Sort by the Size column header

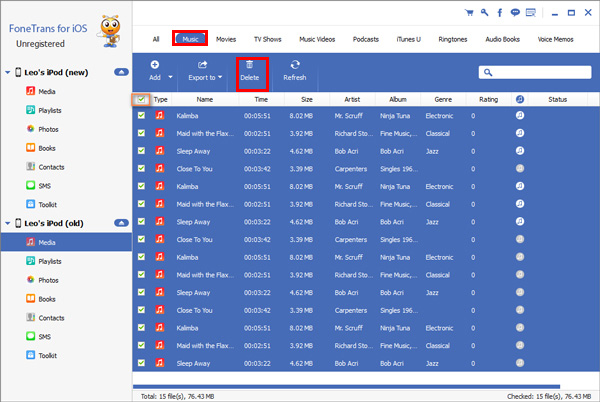pyautogui.click(x=307, y=99)
